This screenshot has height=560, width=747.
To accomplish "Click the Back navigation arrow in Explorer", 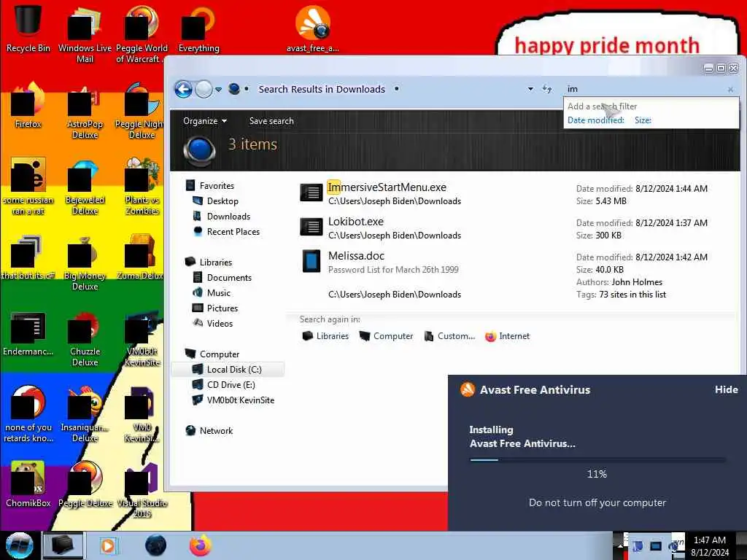I will [183, 89].
